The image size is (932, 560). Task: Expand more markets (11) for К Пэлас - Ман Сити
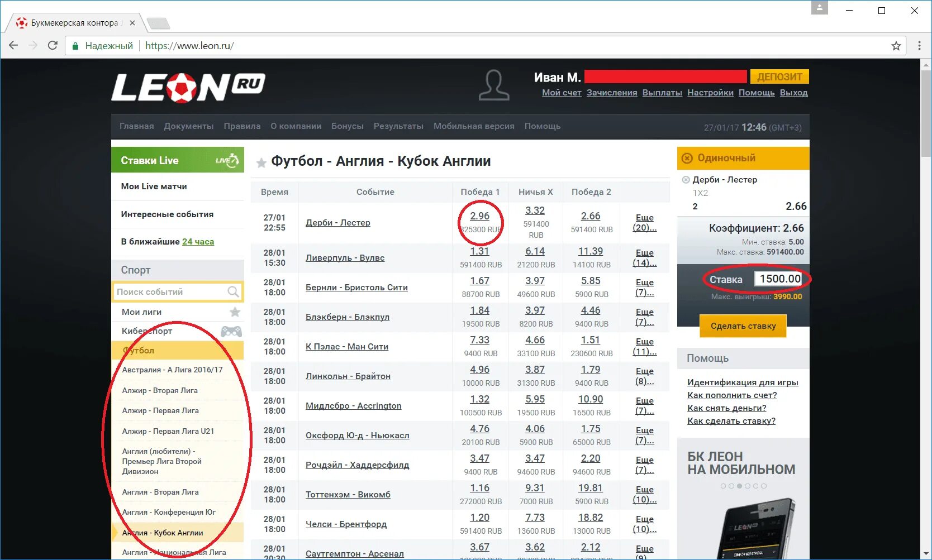pos(644,347)
